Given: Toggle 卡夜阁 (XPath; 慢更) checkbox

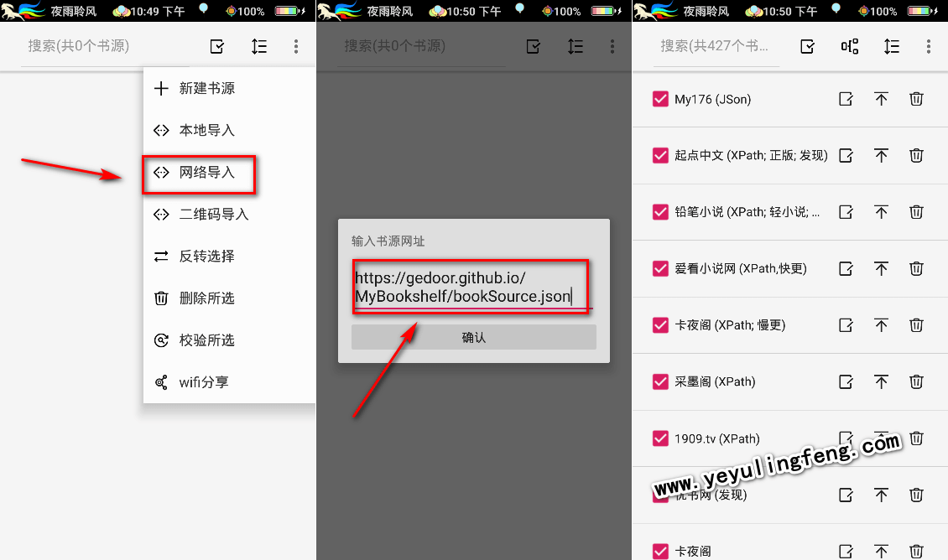Looking at the screenshot, I should tap(660, 325).
